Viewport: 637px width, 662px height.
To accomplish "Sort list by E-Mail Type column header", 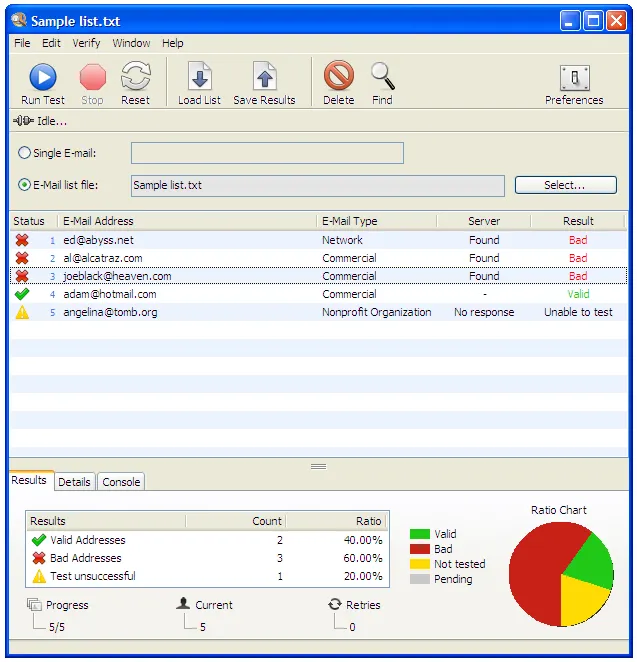I will click(376, 221).
